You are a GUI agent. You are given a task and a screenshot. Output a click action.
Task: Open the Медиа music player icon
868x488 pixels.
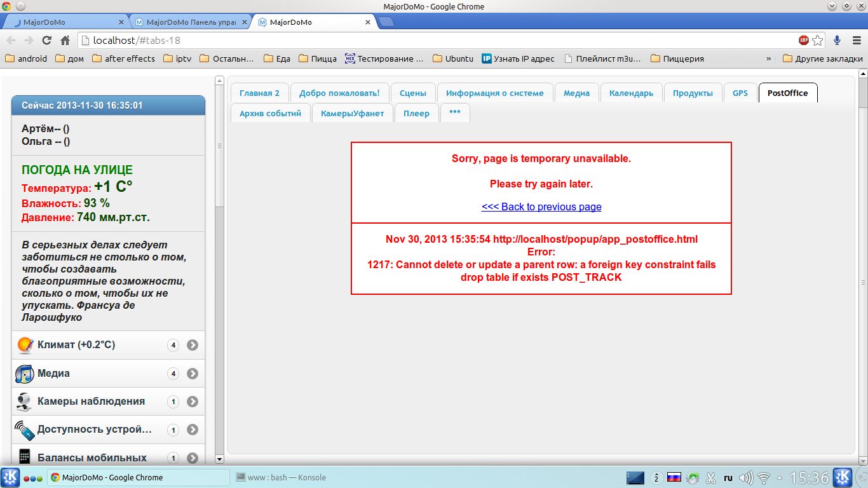[25, 374]
